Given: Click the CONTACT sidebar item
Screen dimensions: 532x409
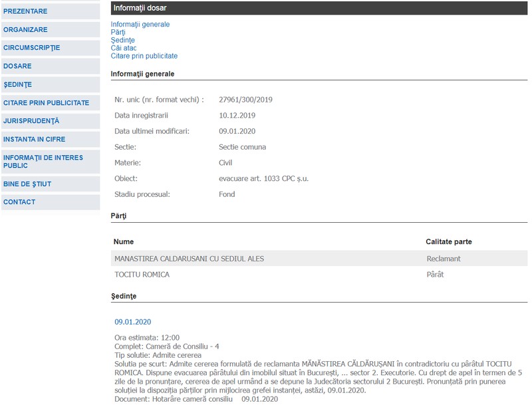Looking at the screenshot, I should pyautogui.click(x=51, y=202).
